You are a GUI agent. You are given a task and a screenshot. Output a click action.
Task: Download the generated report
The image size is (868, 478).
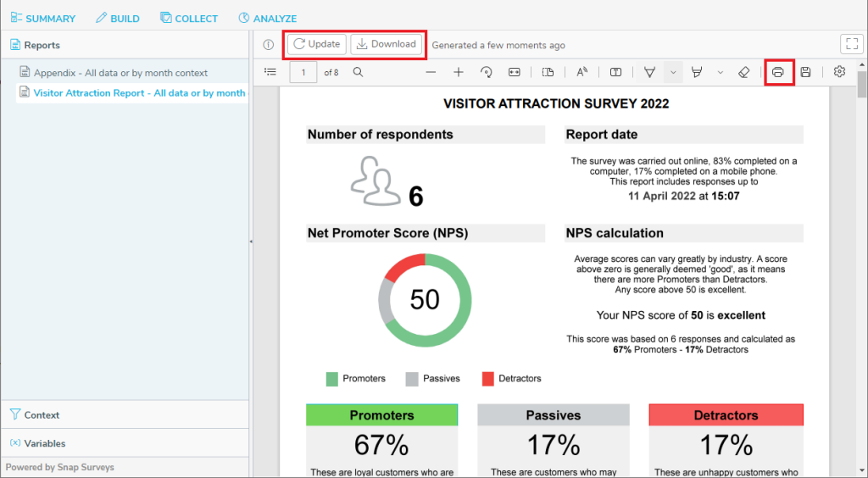[387, 44]
